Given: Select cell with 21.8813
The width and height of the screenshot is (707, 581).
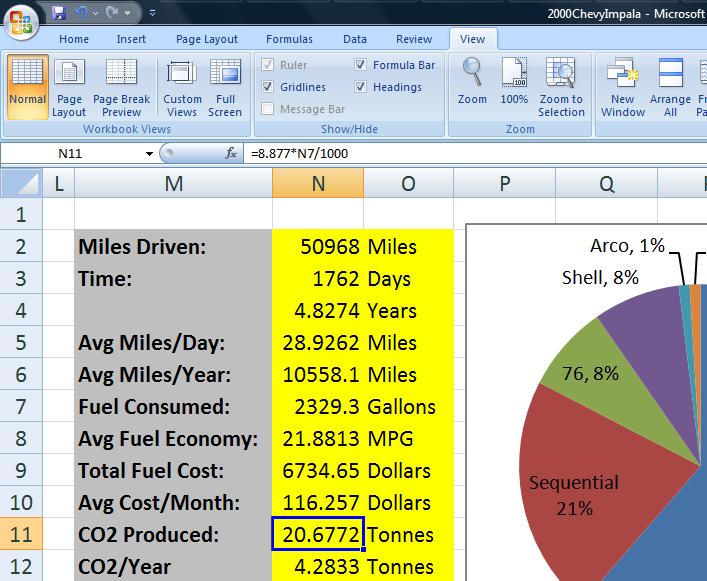Looking at the screenshot, I should click(318, 438).
